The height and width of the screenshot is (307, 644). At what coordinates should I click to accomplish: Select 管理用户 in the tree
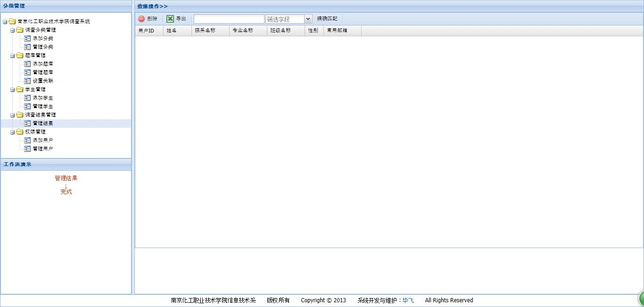point(42,149)
